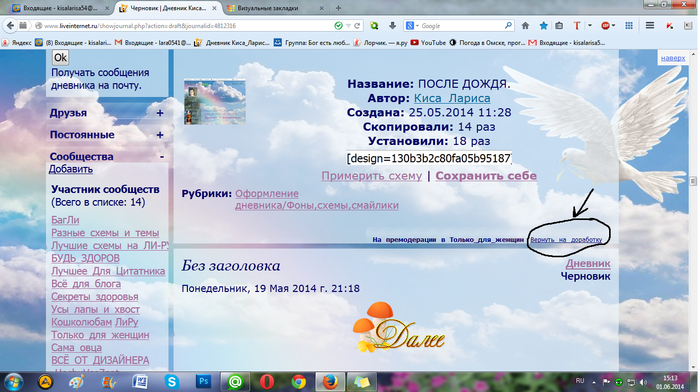
Task: Click the Далее mushroom image button
Action: (398, 327)
